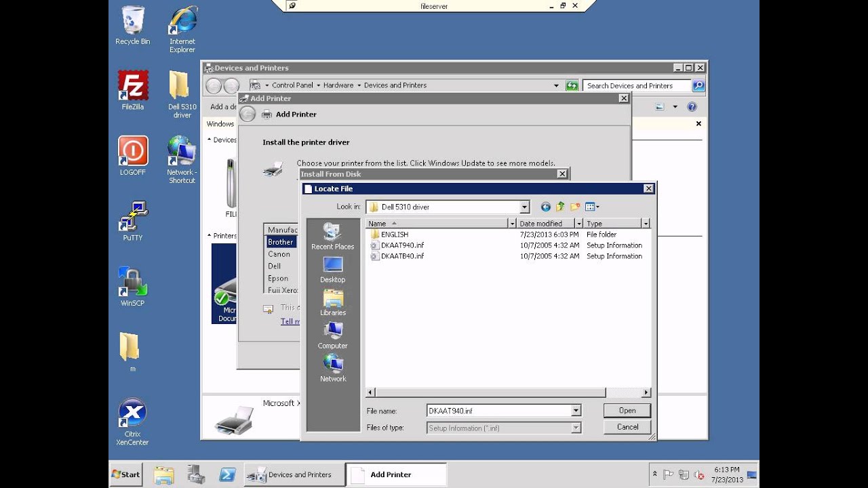Go to Libraries in the places sidebar
The image size is (868, 488).
pos(332,303)
